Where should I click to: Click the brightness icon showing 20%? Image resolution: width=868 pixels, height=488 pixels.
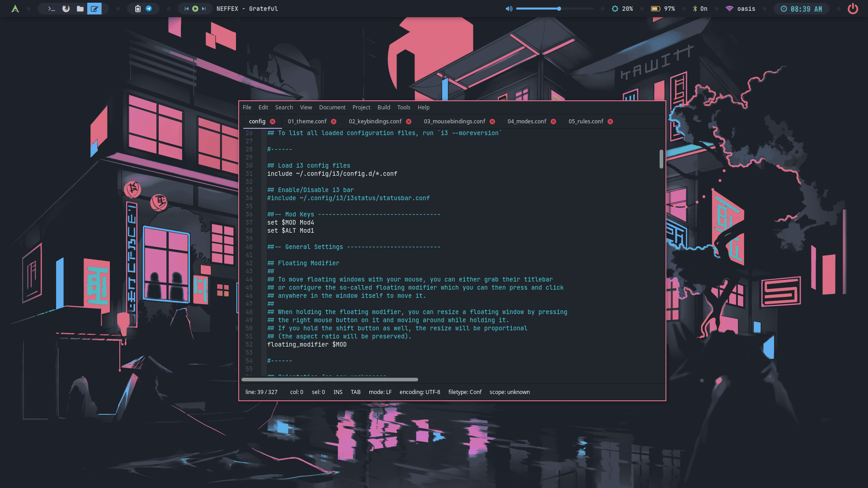click(615, 9)
